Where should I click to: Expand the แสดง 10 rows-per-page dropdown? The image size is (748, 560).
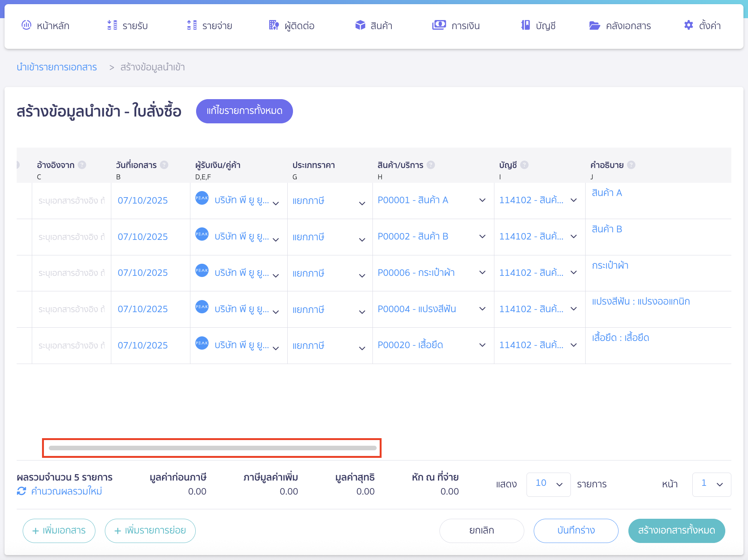tap(548, 484)
